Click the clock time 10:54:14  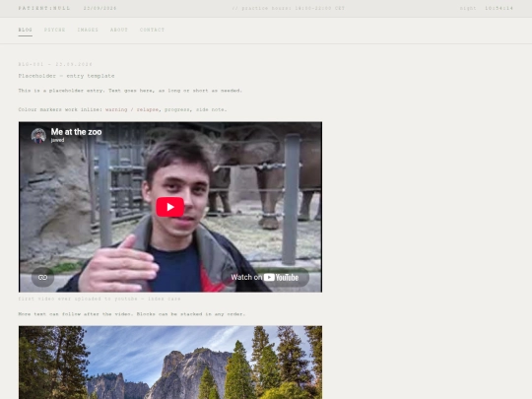(499, 8)
